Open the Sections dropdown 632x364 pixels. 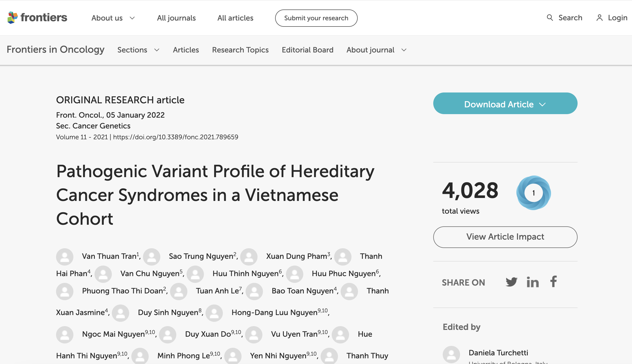(x=138, y=50)
